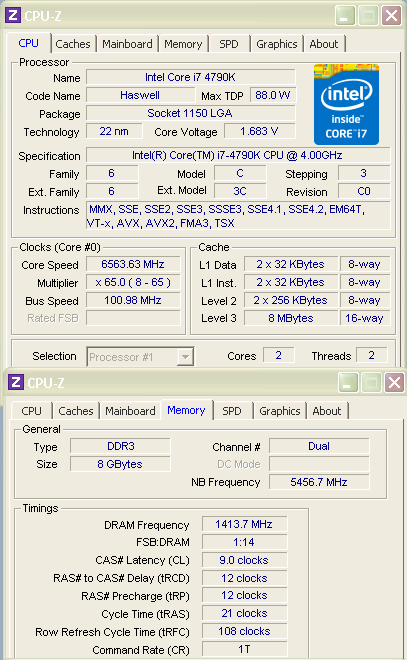Click the tRAS value '21 clocks'

tap(244, 613)
